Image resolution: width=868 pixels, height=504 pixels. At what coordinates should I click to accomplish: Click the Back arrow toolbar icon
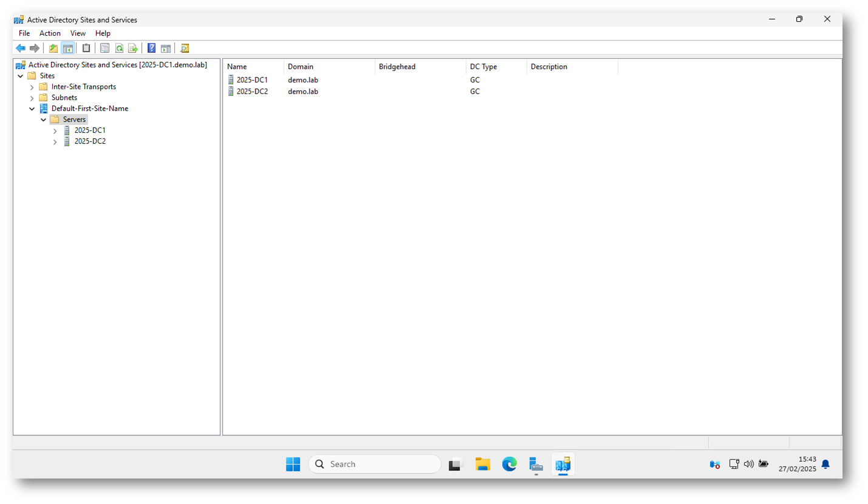click(21, 49)
